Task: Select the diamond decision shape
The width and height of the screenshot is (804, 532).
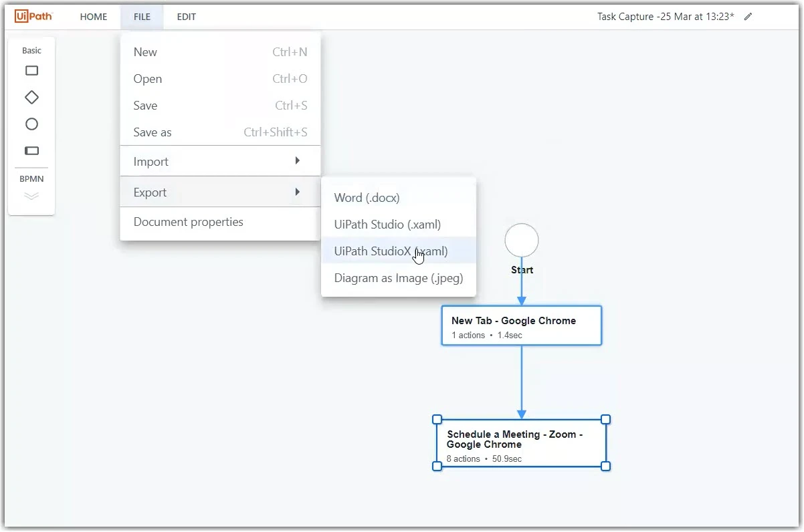Action: pos(31,98)
